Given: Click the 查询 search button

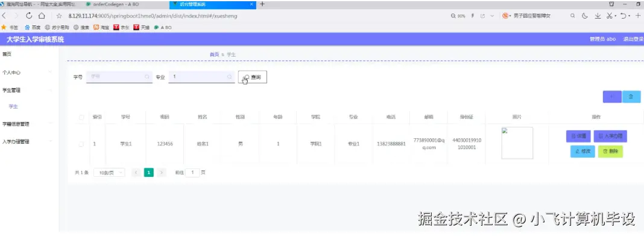Looking at the screenshot, I should (253, 77).
